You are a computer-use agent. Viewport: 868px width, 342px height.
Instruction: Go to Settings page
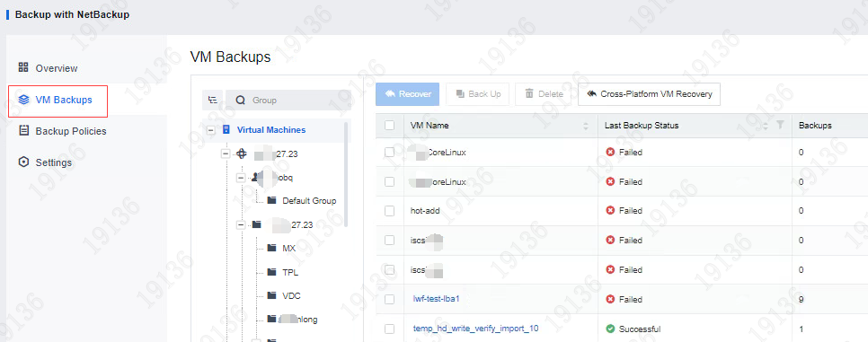(x=54, y=162)
